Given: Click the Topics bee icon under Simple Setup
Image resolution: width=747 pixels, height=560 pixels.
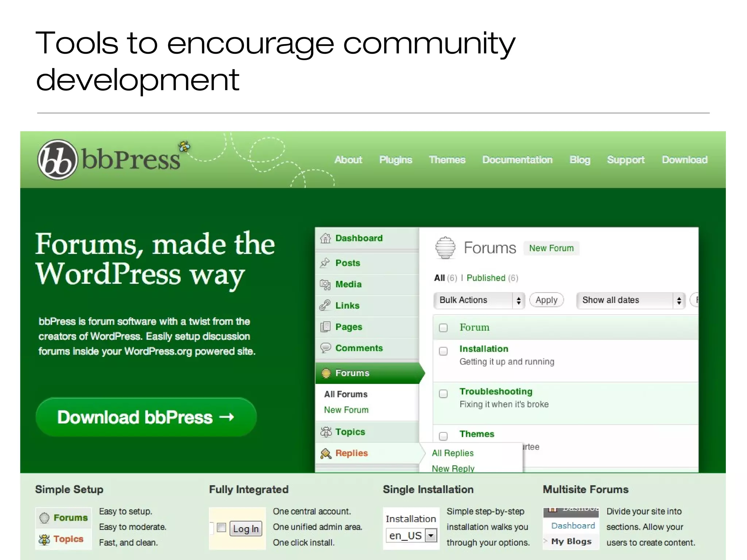Looking at the screenshot, I should coord(44,539).
